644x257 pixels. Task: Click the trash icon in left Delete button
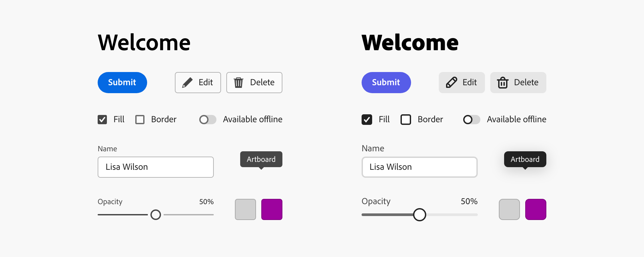(x=239, y=83)
